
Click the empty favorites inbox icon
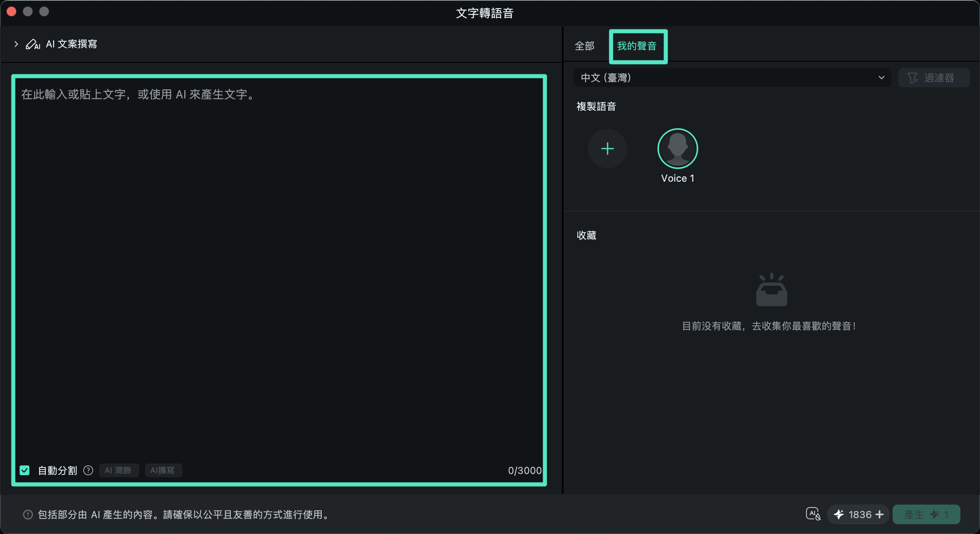771,289
